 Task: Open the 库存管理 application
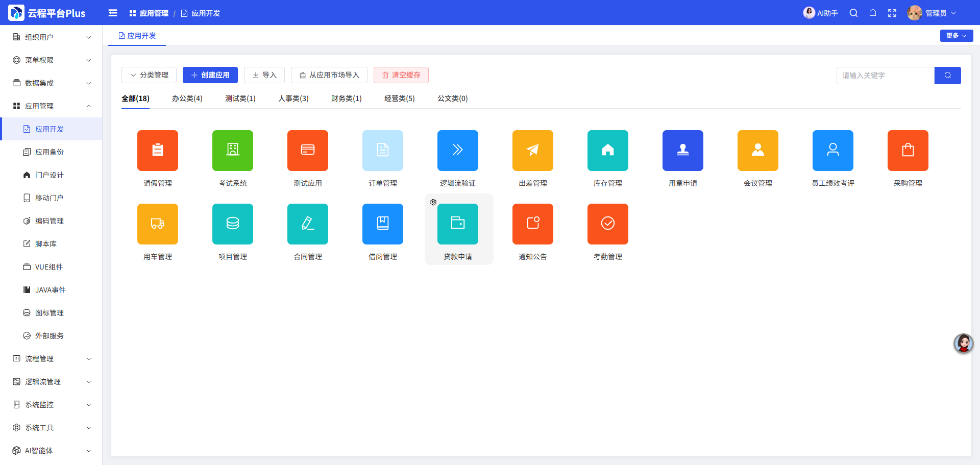pos(607,151)
